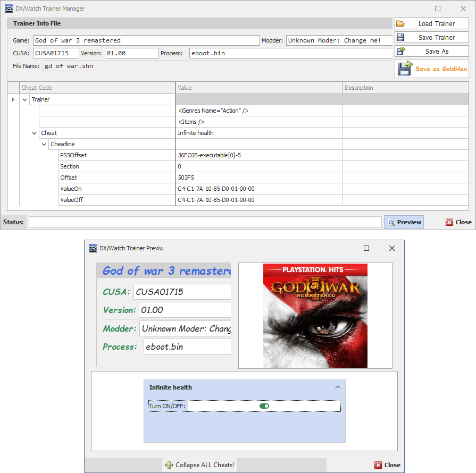476x473 pixels.
Task: Click the CUSA input field in Trainer Manager
Action: (x=56, y=53)
